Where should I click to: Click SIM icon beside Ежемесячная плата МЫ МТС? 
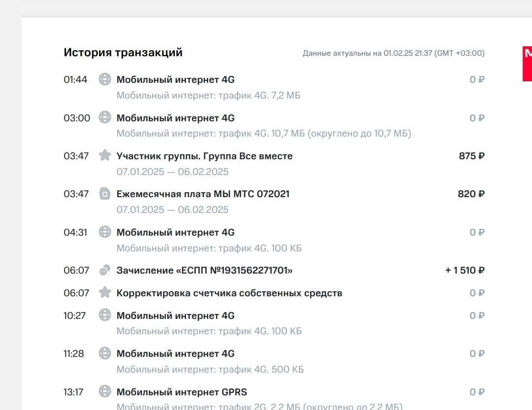(x=105, y=194)
